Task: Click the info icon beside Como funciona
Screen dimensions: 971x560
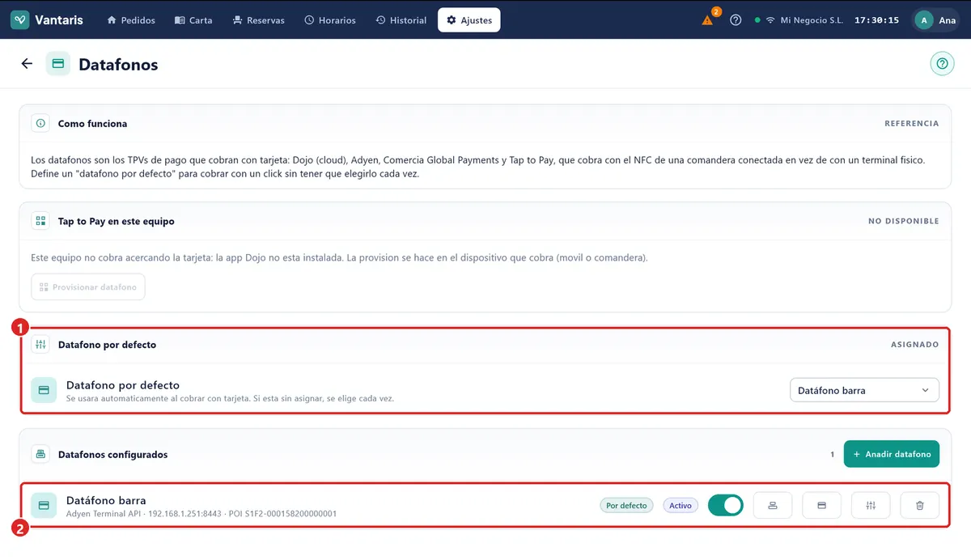Action: pos(40,124)
